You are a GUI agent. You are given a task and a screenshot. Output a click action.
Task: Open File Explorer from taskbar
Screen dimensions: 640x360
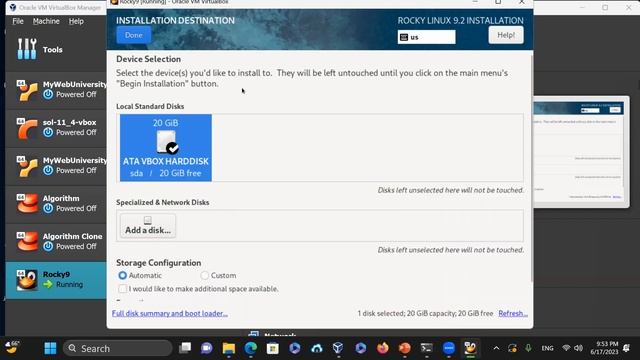229,348
